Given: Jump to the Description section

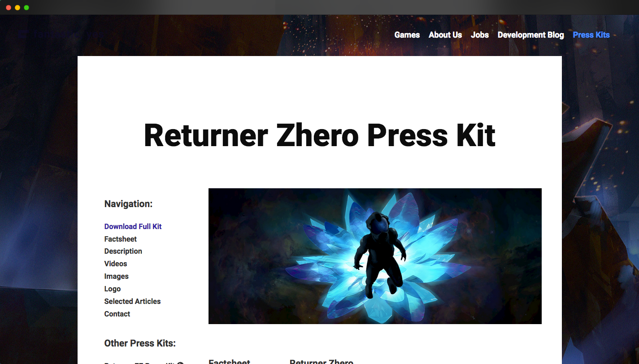Looking at the screenshot, I should pyautogui.click(x=123, y=251).
